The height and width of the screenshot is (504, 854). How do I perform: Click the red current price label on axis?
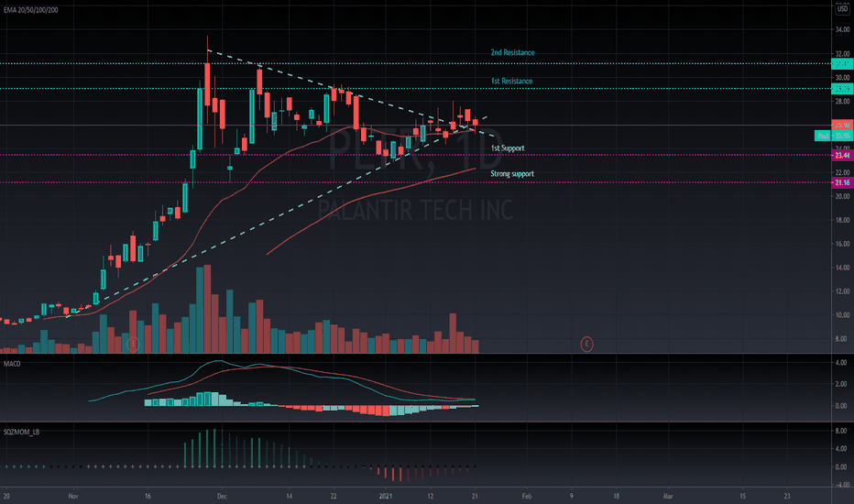[842, 126]
